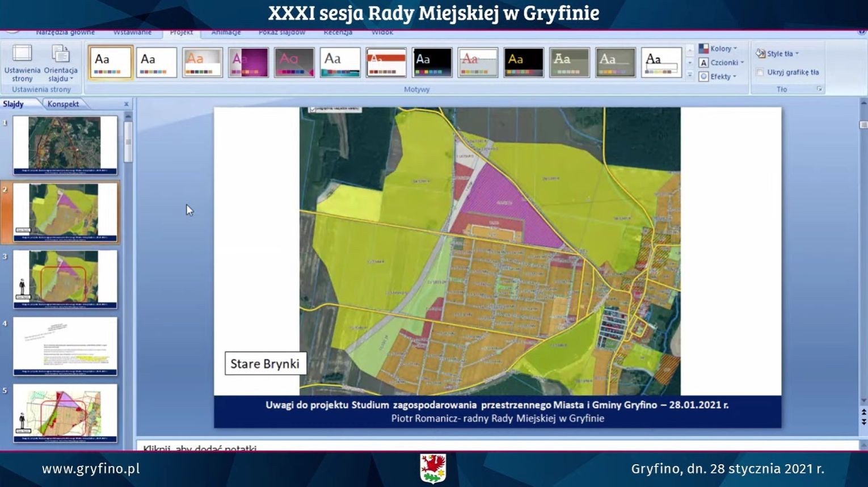
Task: Open the Animacje ribbon tab
Action: click(226, 32)
